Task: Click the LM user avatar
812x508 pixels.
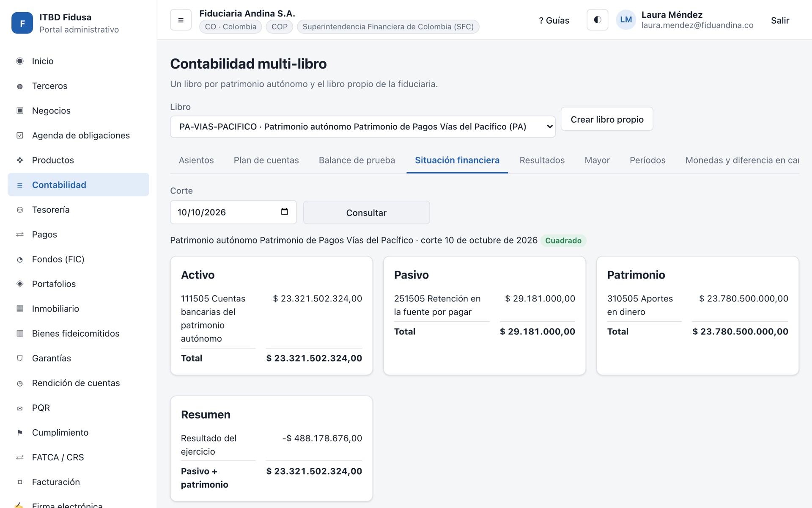Action: (626, 20)
